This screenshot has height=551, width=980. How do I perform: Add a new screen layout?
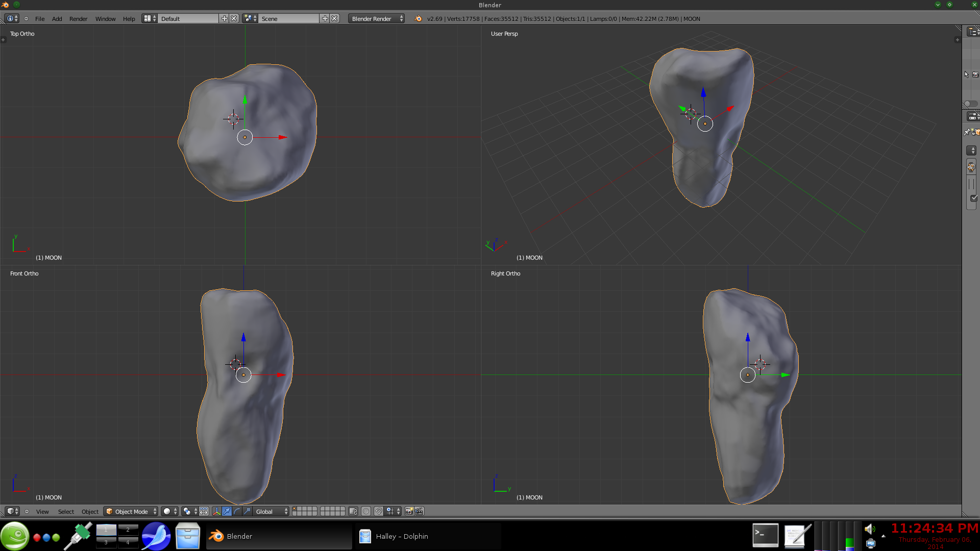click(x=224, y=18)
